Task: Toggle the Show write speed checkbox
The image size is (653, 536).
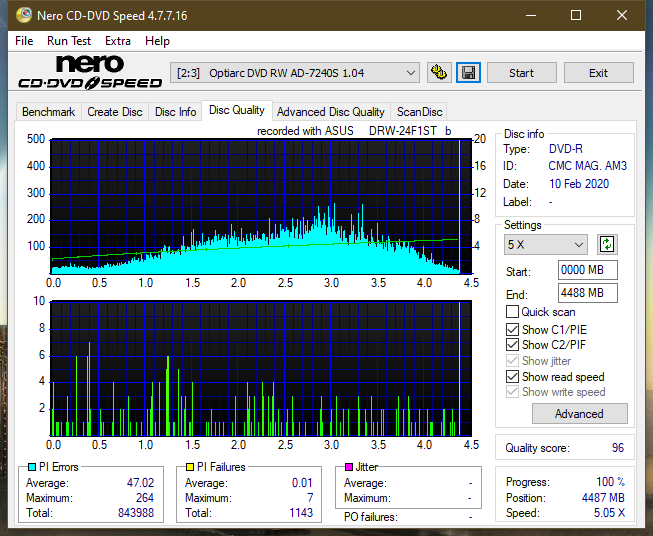Action: 512,392
